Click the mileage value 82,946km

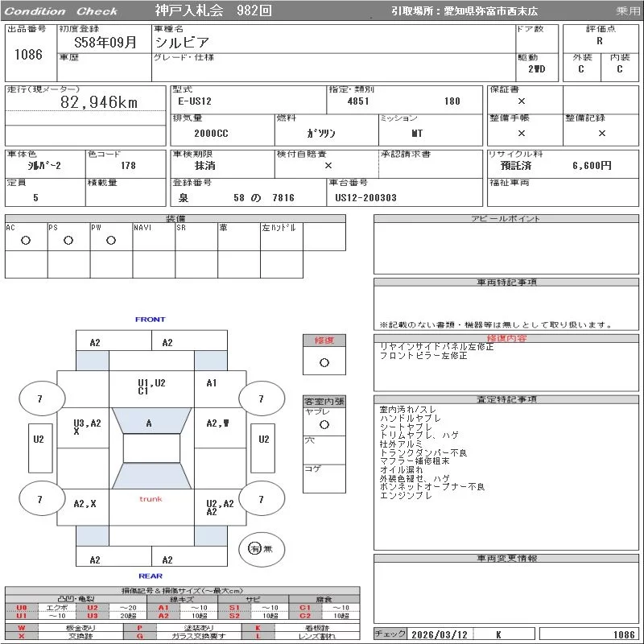(99, 102)
